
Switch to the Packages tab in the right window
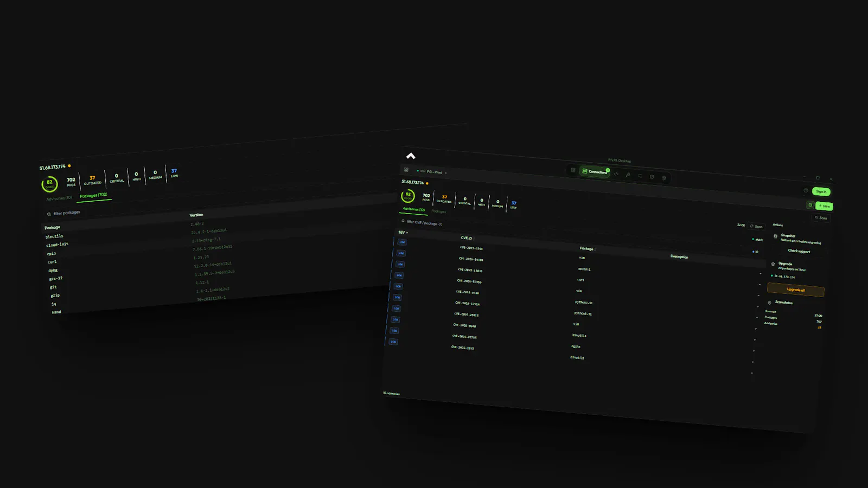(439, 211)
